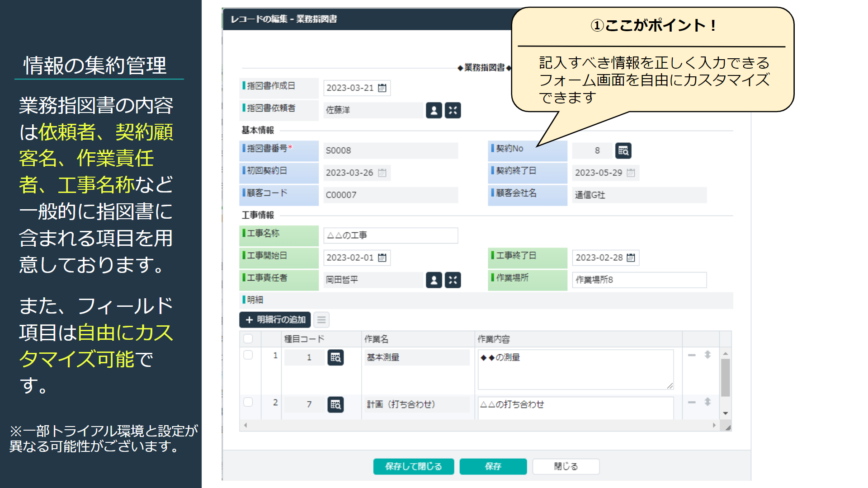Open lookup icon in detail row 2
The width and height of the screenshot is (868, 488).
click(x=335, y=404)
